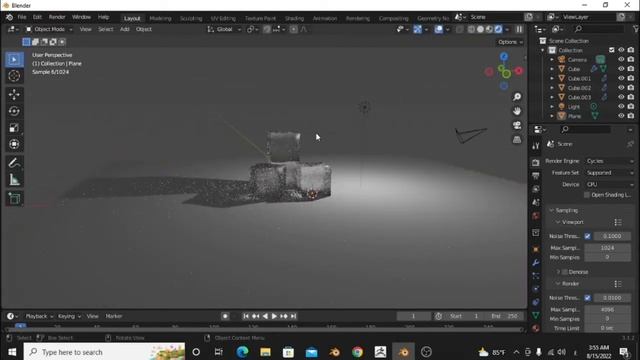640x360 pixels.
Task: Open Options dropdown in viewport
Action: pos(510,42)
